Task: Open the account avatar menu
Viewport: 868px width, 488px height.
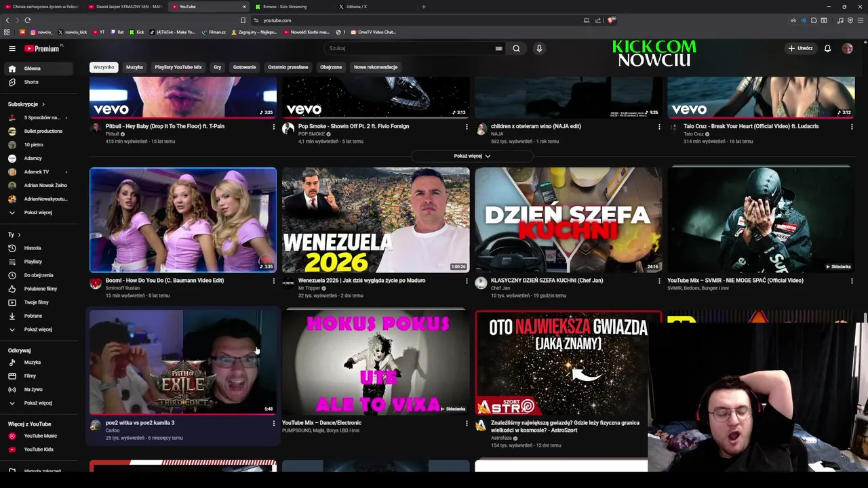Action: pyautogui.click(x=847, y=48)
